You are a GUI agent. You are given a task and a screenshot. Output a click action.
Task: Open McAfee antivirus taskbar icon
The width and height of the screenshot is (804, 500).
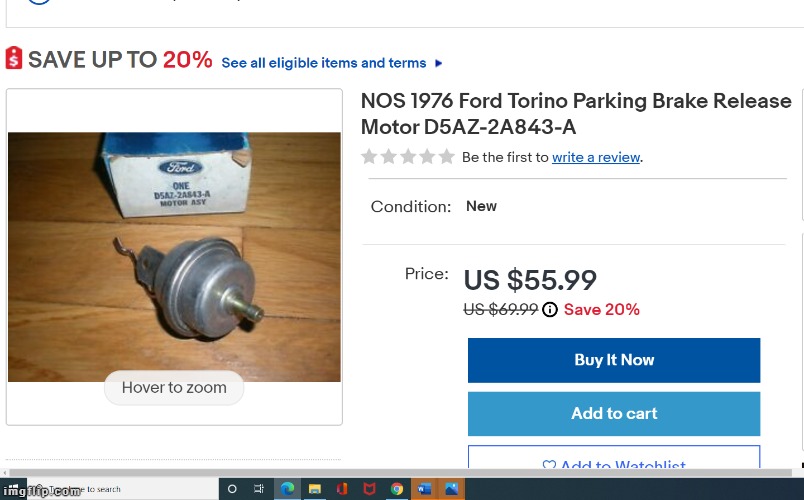coord(369,489)
